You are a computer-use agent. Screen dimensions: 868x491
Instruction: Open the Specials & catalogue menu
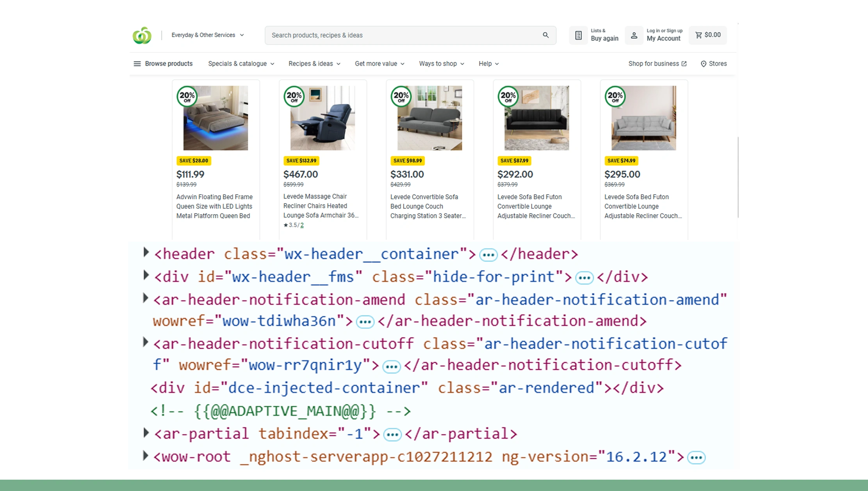coord(241,64)
